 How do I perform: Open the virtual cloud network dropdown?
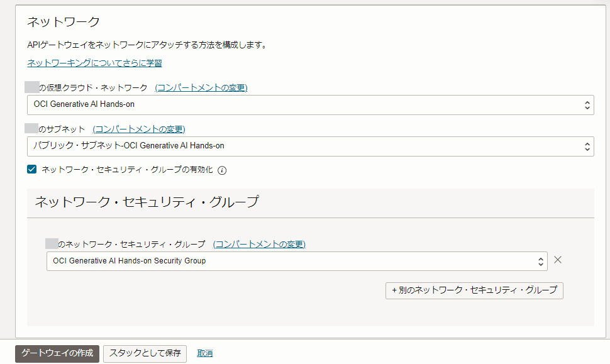[x=311, y=105]
